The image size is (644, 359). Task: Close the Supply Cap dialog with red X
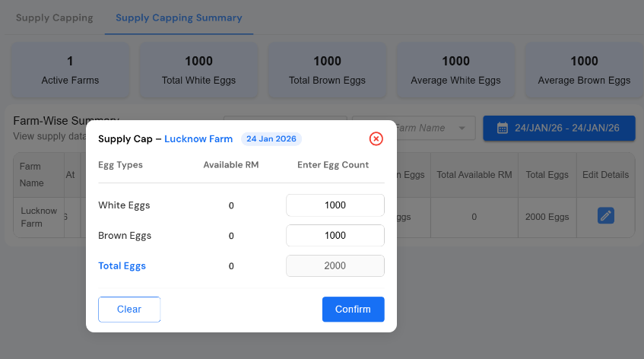pyautogui.click(x=376, y=138)
